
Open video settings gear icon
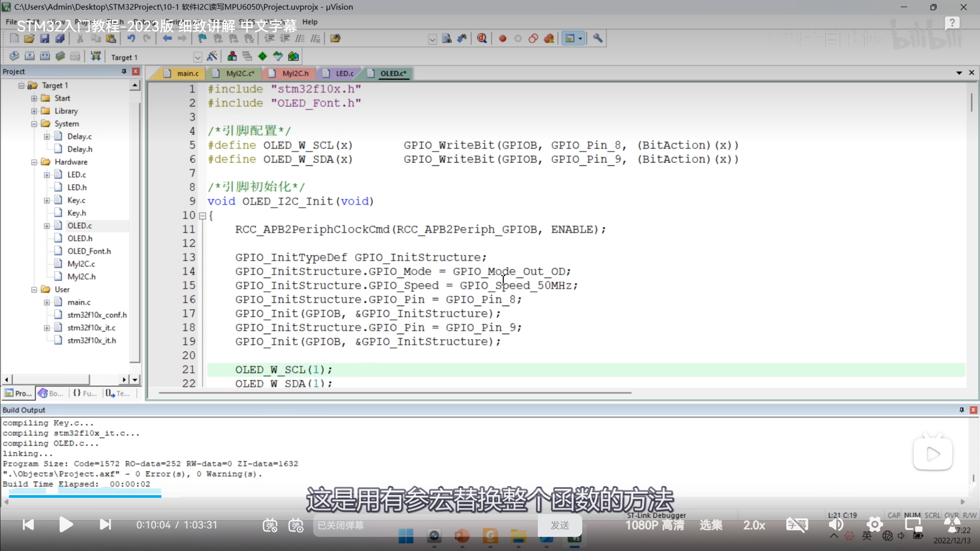pyautogui.click(x=874, y=525)
